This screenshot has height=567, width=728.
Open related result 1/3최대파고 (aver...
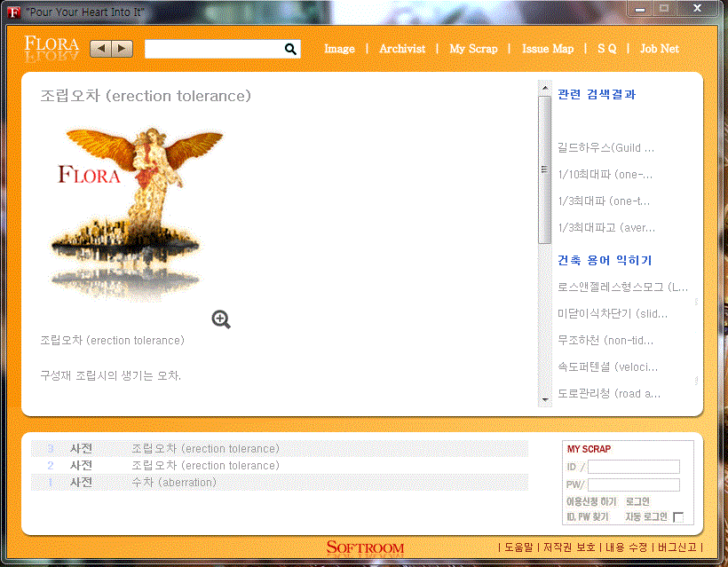(x=606, y=227)
